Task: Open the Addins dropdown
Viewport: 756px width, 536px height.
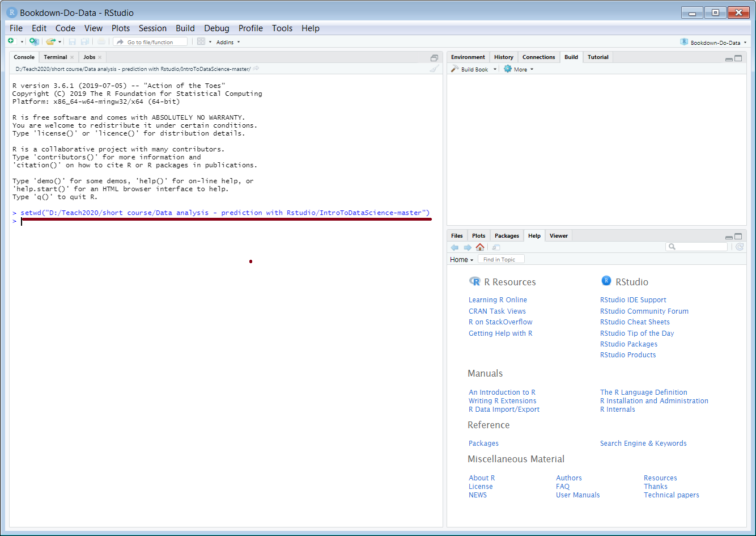Action: 228,42
